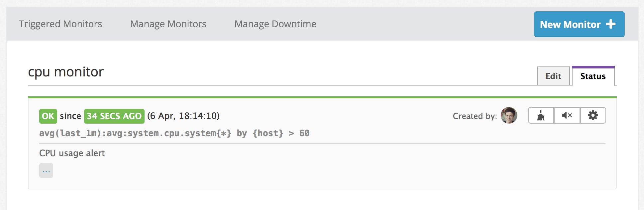
Task: Select the monitor query text
Action: click(x=174, y=133)
